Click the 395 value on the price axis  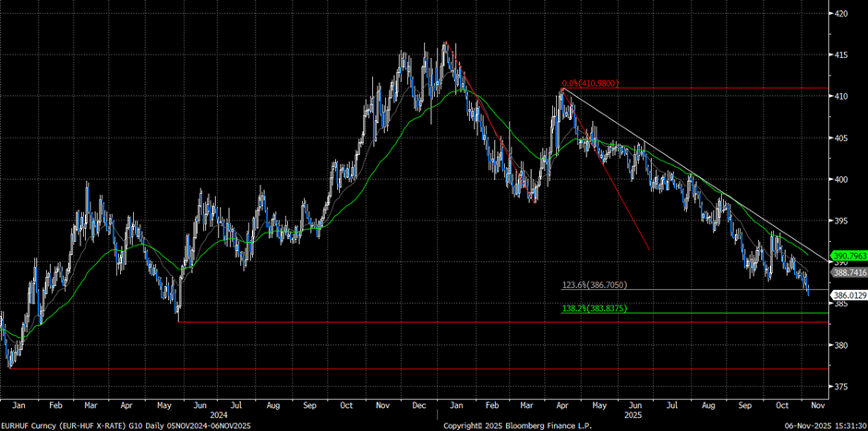pos(842,221)
